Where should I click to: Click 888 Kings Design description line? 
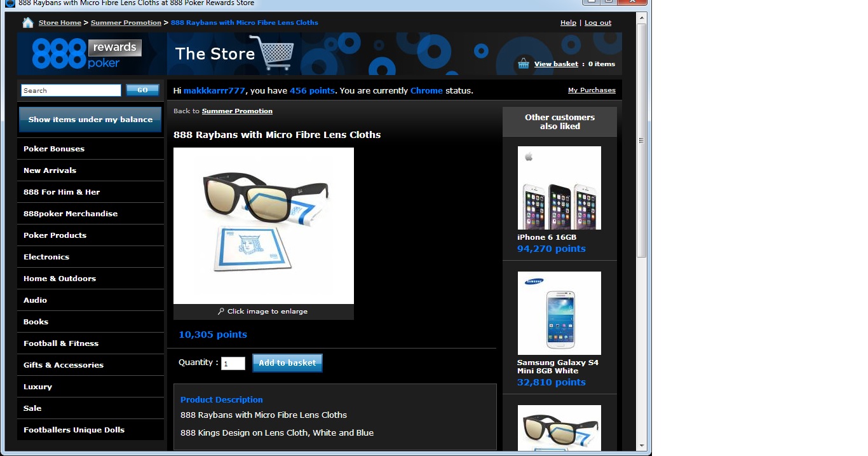click(x=277, y=433)
